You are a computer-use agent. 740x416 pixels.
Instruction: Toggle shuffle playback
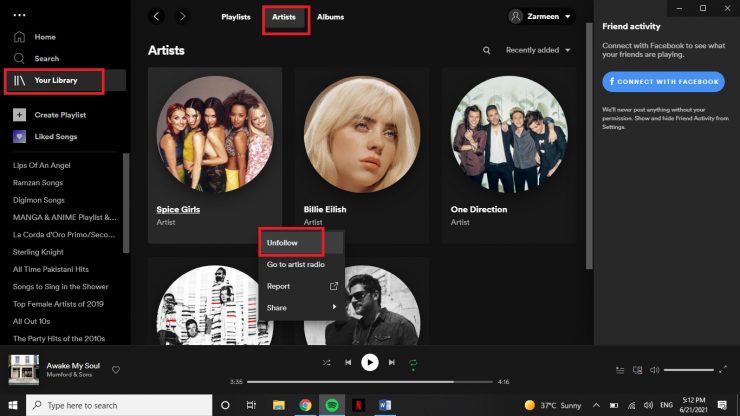[x=327, y=363]
